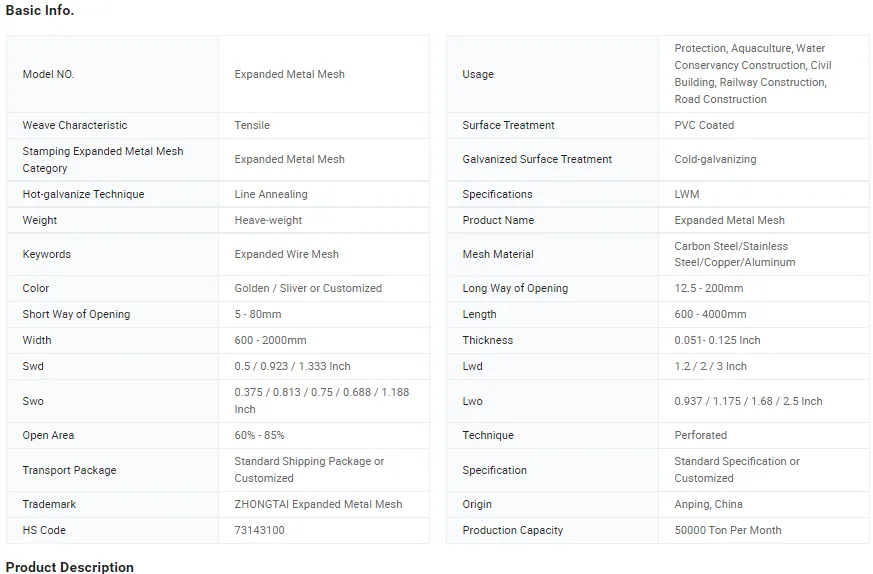
Task: Click the HS Code value 73143100
Action: click(259, 530)
